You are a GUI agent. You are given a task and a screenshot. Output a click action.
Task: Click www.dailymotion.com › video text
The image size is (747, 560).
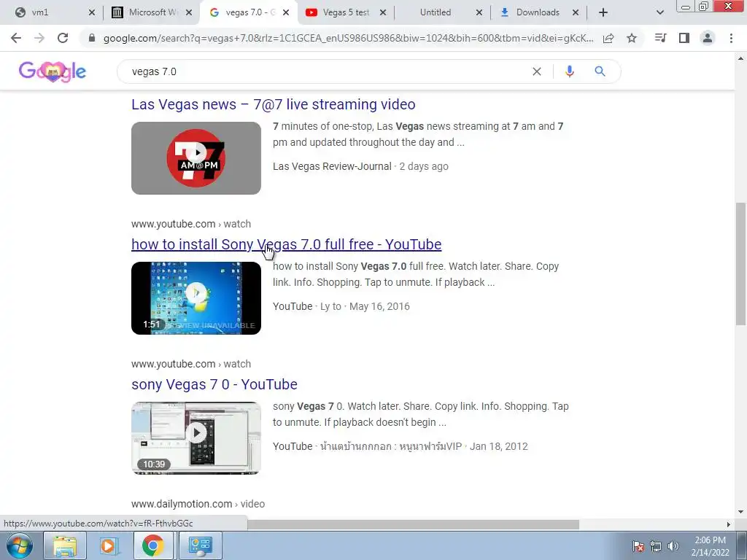(198, 504)
